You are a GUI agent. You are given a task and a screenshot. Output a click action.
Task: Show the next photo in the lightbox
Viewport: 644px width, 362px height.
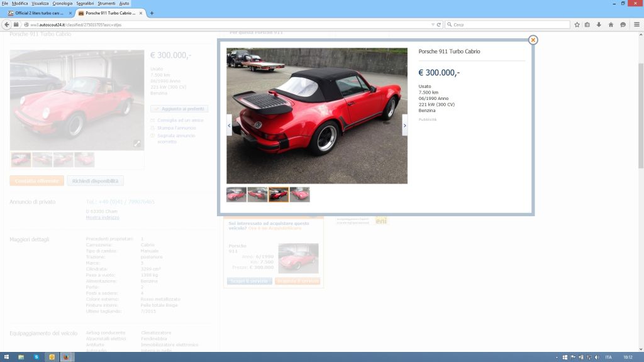coord(404,125)
